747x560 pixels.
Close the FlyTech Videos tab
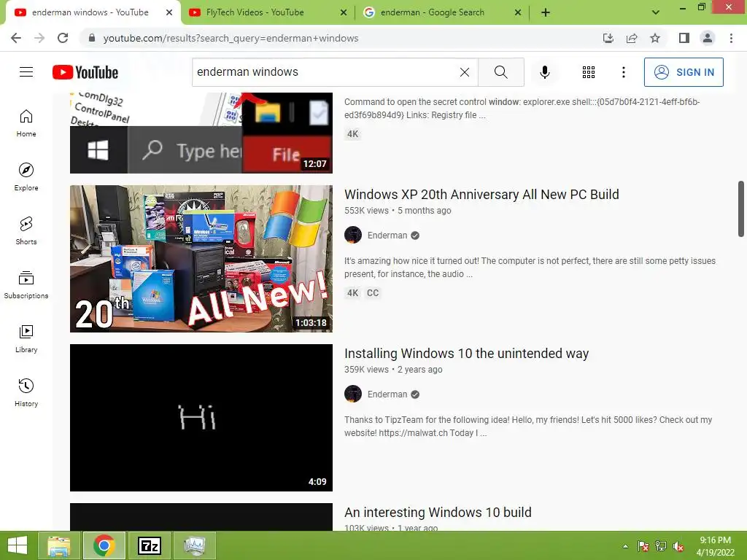click(x=344, y=12)
